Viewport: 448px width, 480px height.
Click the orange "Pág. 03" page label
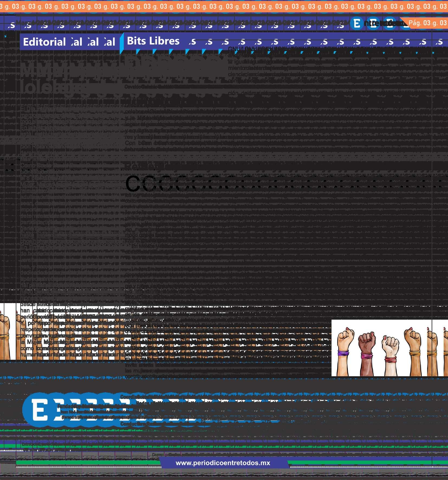(x=419, y=23)
